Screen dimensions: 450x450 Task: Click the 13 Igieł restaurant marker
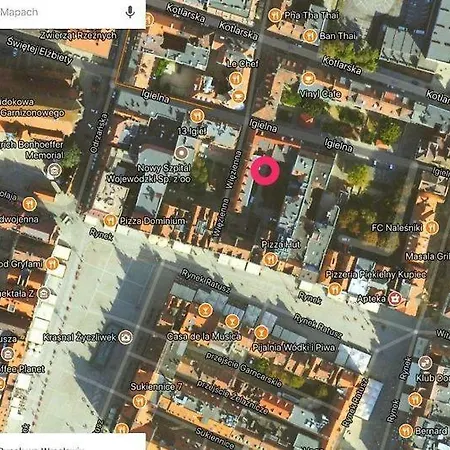[197, 116]
